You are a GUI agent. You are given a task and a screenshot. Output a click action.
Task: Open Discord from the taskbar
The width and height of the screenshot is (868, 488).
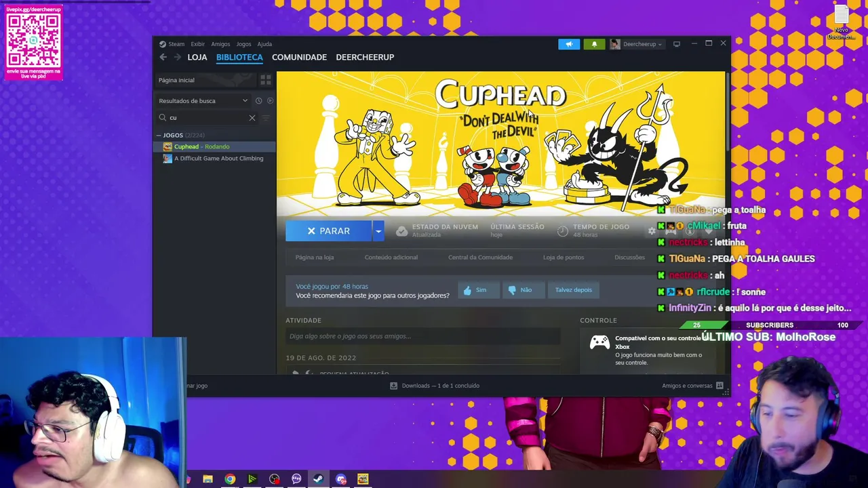(340, 479)
